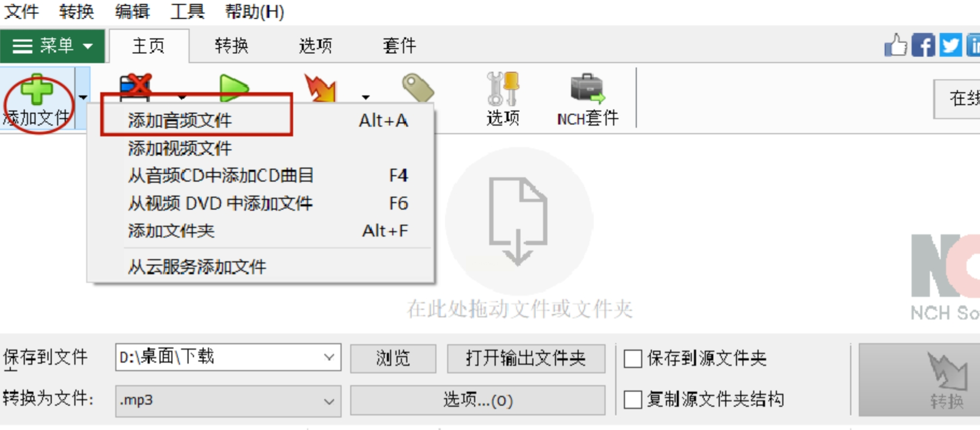Viewport: 980px width, 430px height.
Task: Click the green plus Add File icon
Action: click(36, 89)
